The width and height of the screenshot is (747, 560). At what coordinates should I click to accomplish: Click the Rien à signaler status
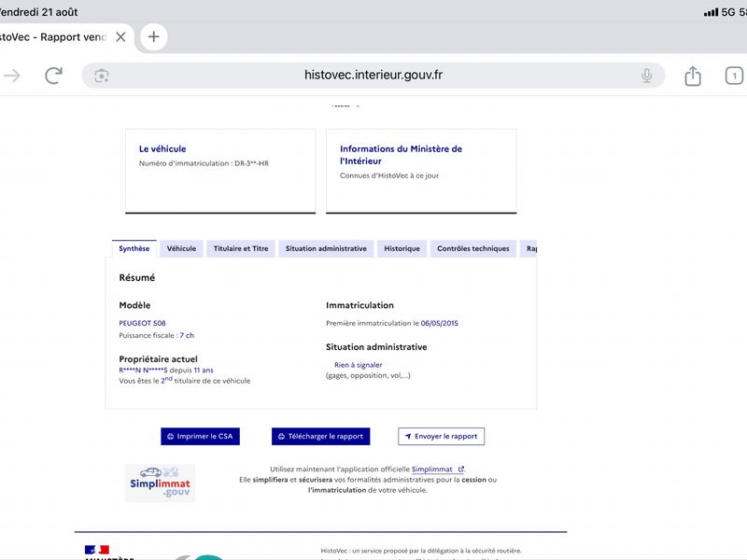pyautogui.click(x=358, y=365)
